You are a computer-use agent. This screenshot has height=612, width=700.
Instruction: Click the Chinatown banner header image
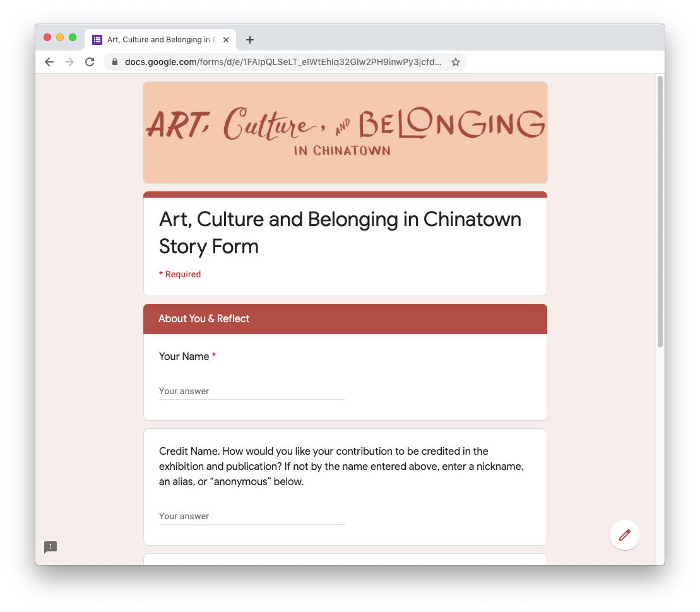(345, 133)
